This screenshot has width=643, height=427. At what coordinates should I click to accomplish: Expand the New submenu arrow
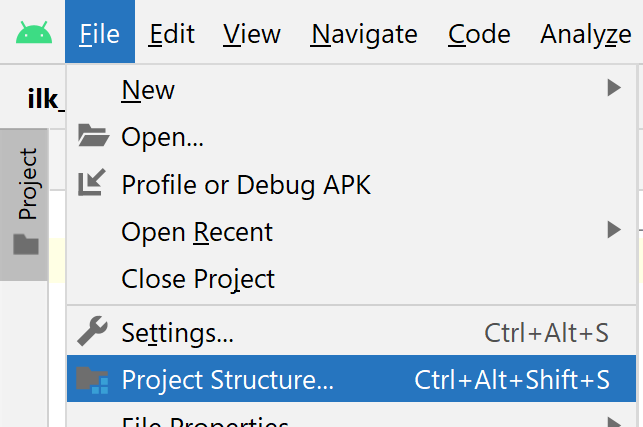click(614, 88)
